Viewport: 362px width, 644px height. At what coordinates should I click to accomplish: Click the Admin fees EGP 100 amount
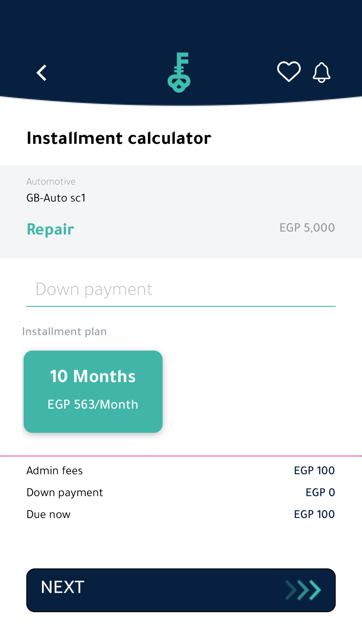tap(314, 471)
